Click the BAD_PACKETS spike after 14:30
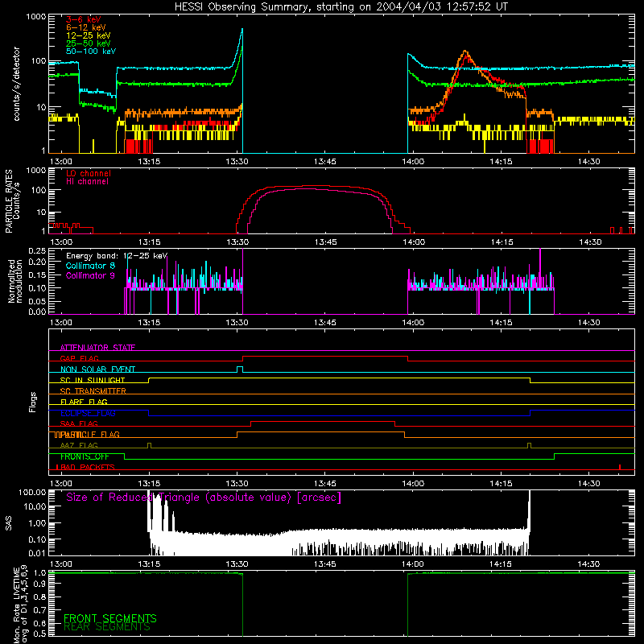 point(620,467)
